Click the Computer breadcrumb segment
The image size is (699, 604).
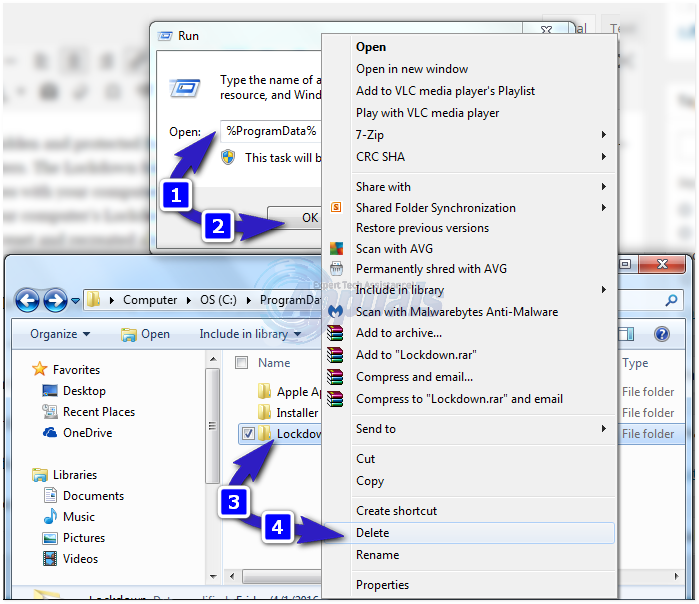pyautogui.click(x=150, y=300)
